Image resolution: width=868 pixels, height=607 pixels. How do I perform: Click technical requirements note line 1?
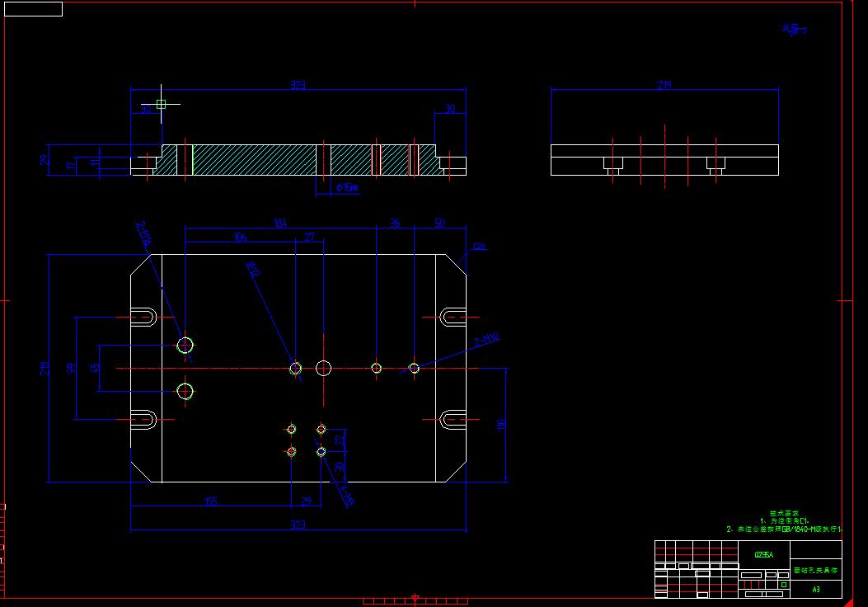(785, 520)
